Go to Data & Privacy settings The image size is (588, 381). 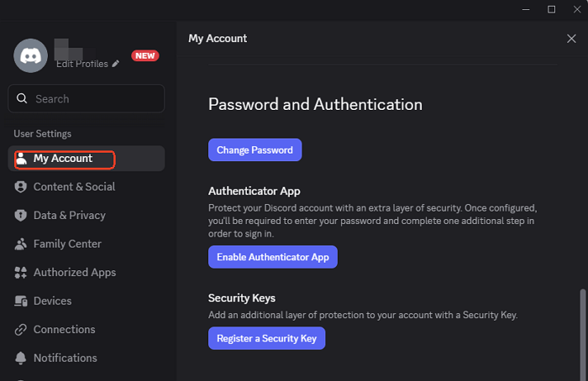coord(87,216)
